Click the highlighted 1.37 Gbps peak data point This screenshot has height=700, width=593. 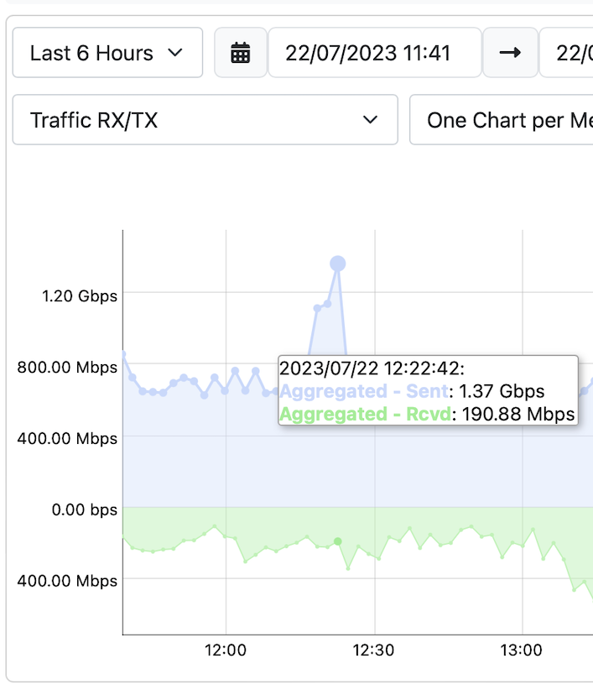click(338, 264)
